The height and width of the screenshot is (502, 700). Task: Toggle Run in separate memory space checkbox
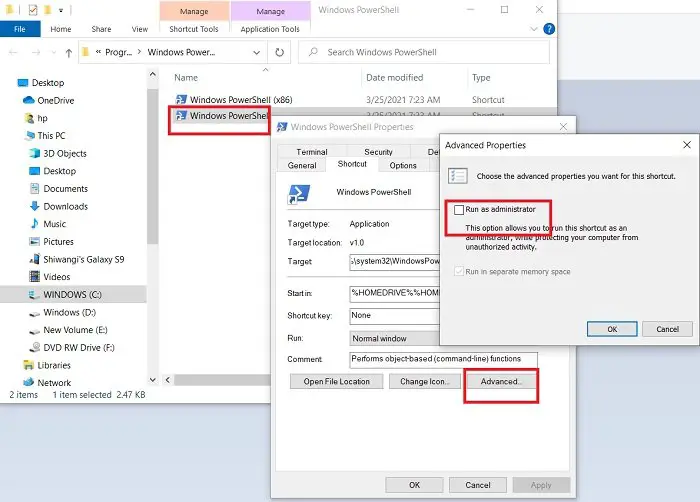pyautogui.click(x=458, y=272)
